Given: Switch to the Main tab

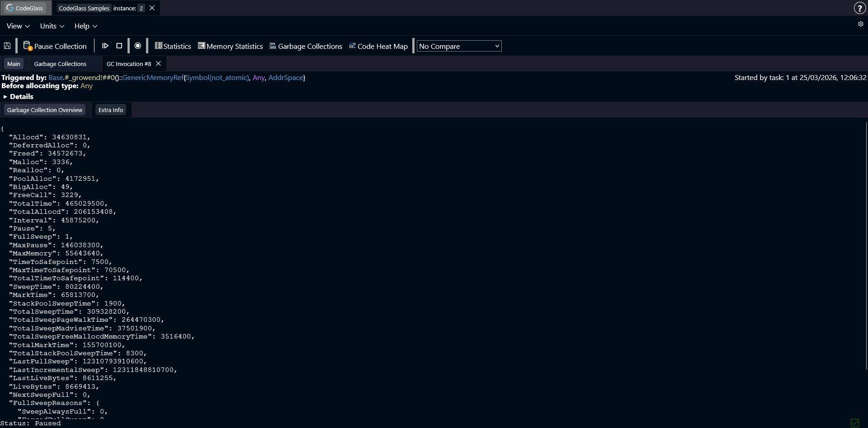Looking at the screenshot, I should [14, 64].
